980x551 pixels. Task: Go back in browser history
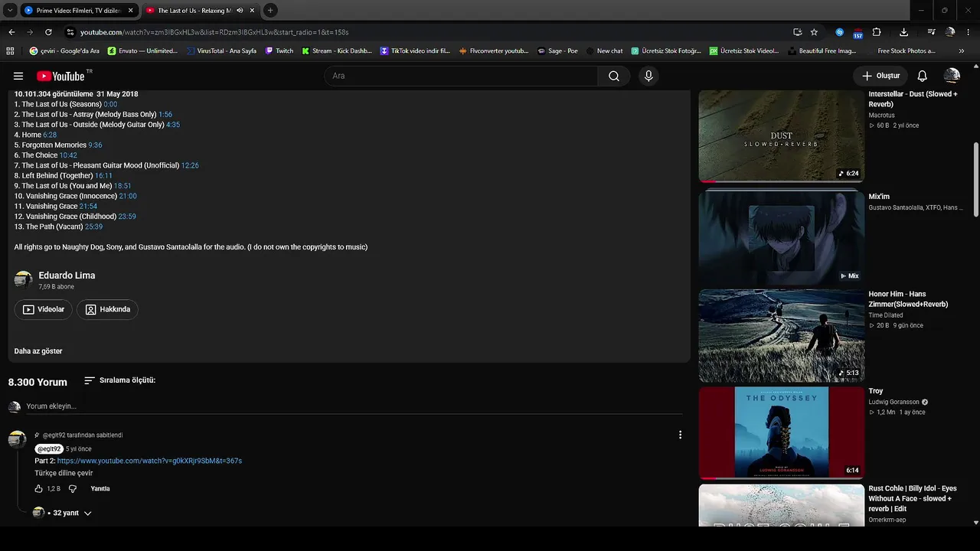pyautogui.click(x=11, y=32)
